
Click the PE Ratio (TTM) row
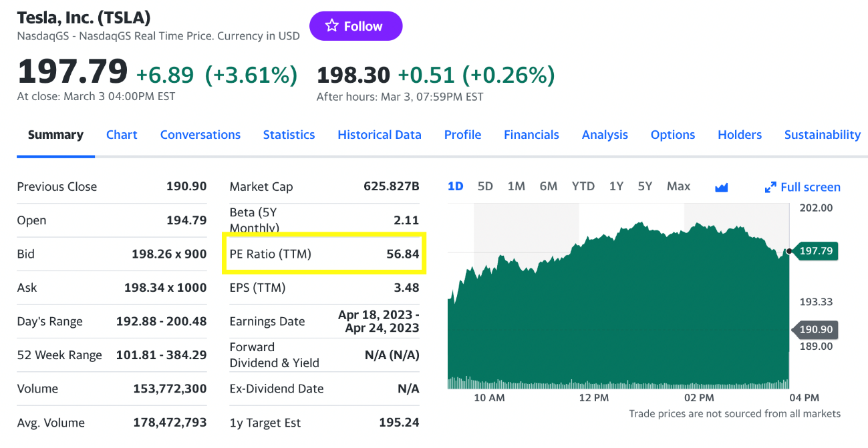324,254
